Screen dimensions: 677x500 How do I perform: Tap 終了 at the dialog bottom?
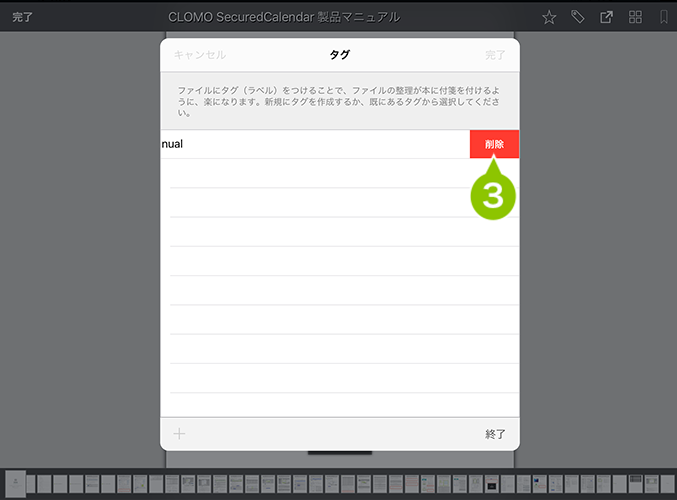tap(495, 434)
